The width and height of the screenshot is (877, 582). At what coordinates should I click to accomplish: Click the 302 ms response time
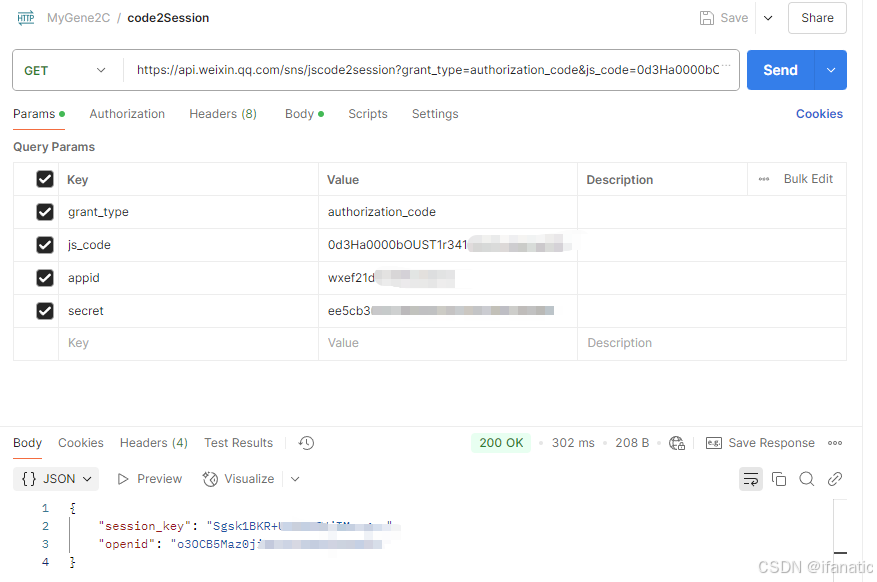click(573, 443)
